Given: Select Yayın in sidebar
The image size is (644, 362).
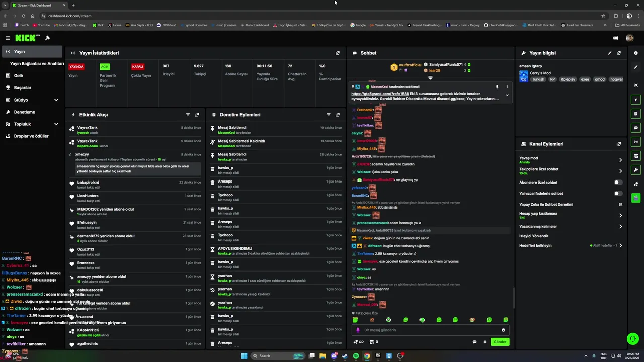Looking at the screenshot, I should click(31, 52).
